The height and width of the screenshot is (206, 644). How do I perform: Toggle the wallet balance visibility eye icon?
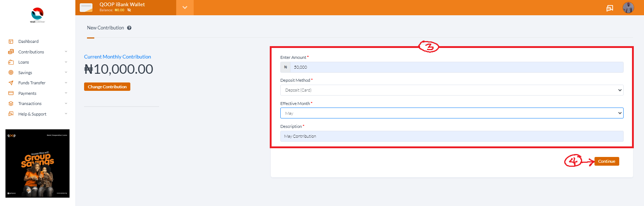129,10
